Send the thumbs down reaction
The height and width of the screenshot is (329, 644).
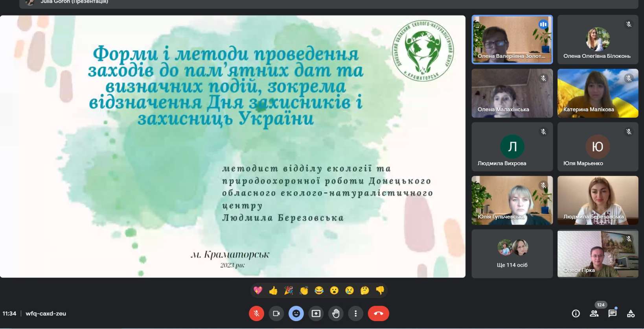(380, 290)
